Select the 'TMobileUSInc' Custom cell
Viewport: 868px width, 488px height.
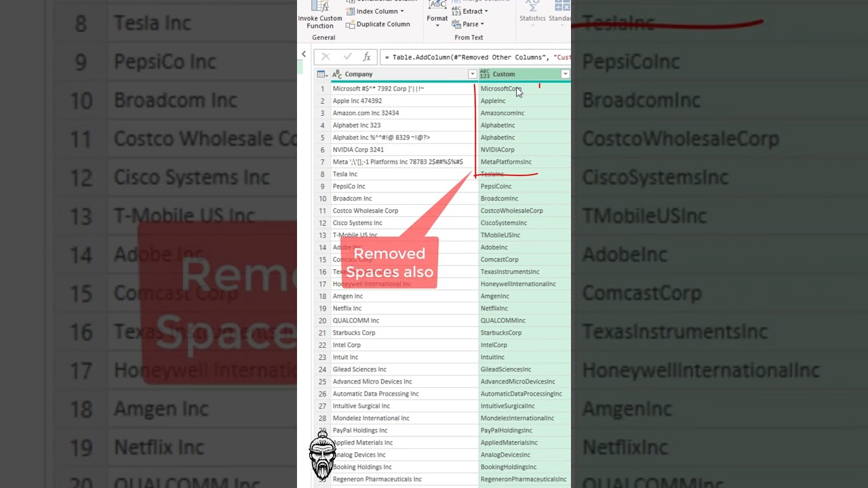tap(524, 235)
